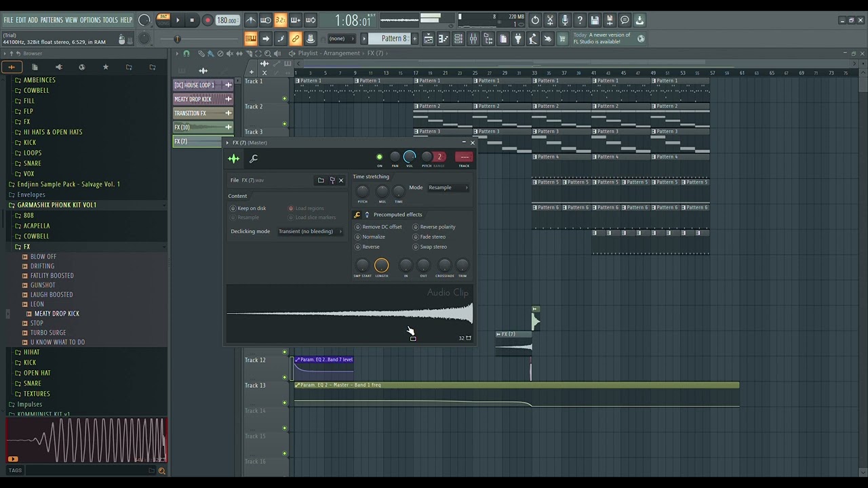Image resolution: width=868 pixels, height=488 pixels.
Task: Select the waveform sample tab in FX (7) window
Action: 233,159
